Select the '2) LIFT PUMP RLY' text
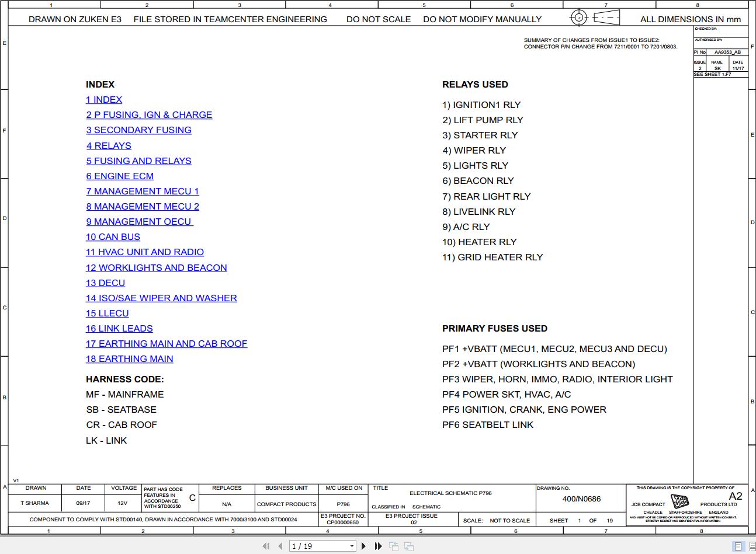 483,120
